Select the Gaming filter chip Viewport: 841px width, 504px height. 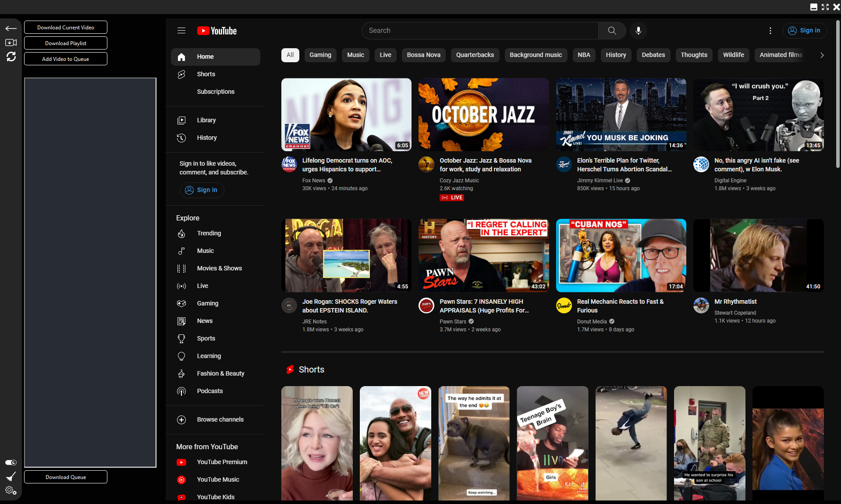point(320,55)
